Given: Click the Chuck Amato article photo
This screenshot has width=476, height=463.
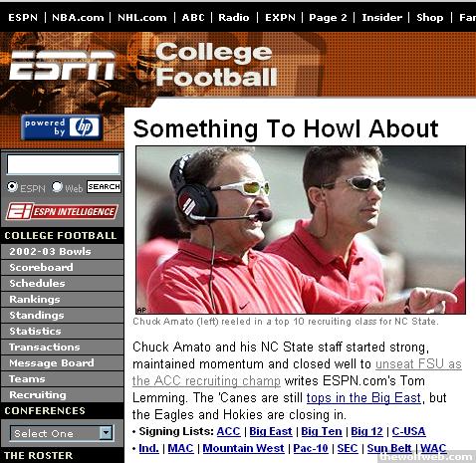Looking at the screenshot, I should [301, 230].
